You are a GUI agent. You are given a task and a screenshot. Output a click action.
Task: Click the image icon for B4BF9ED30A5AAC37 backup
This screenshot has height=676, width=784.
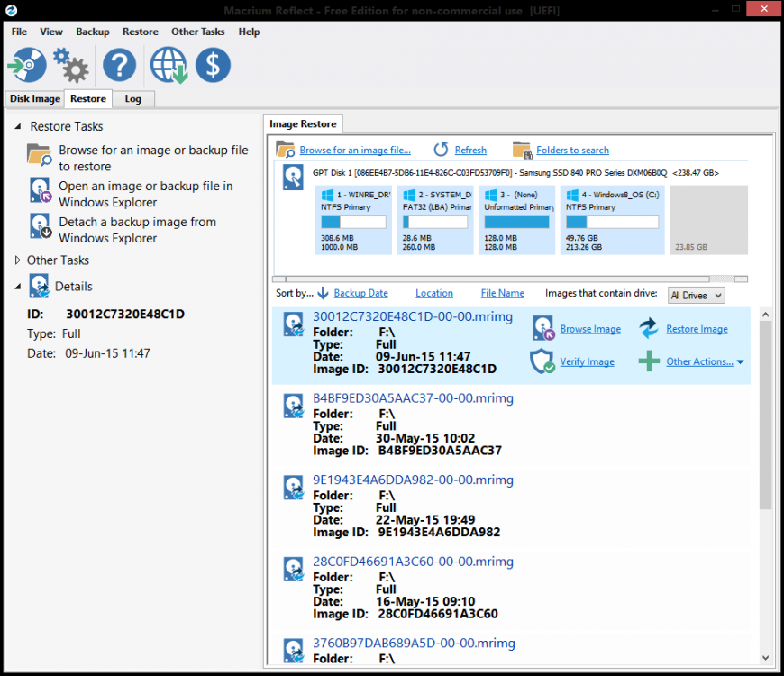[x=294, y=406]
